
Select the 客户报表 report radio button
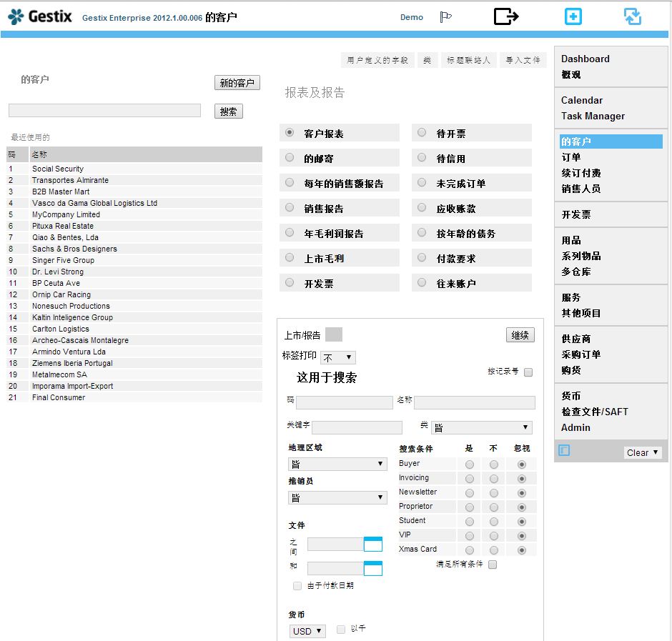pos(290,132)
